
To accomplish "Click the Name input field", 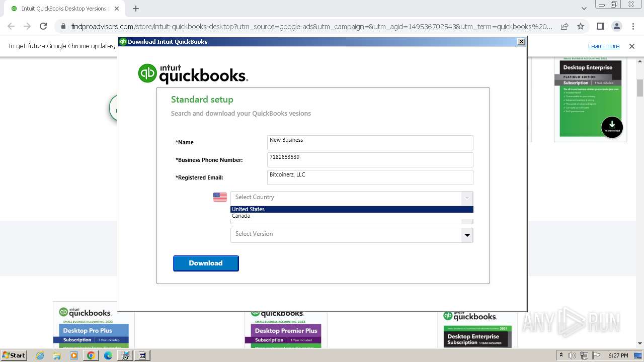I will pos(370,142).
